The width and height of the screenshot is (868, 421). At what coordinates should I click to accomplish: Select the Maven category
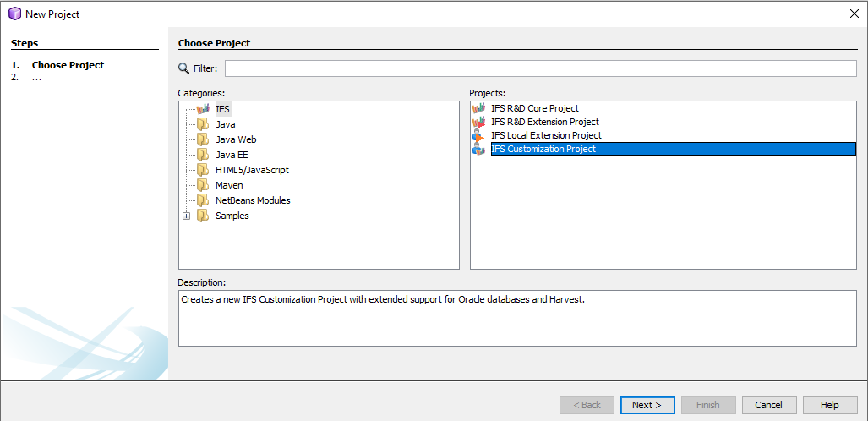(229, 185)
